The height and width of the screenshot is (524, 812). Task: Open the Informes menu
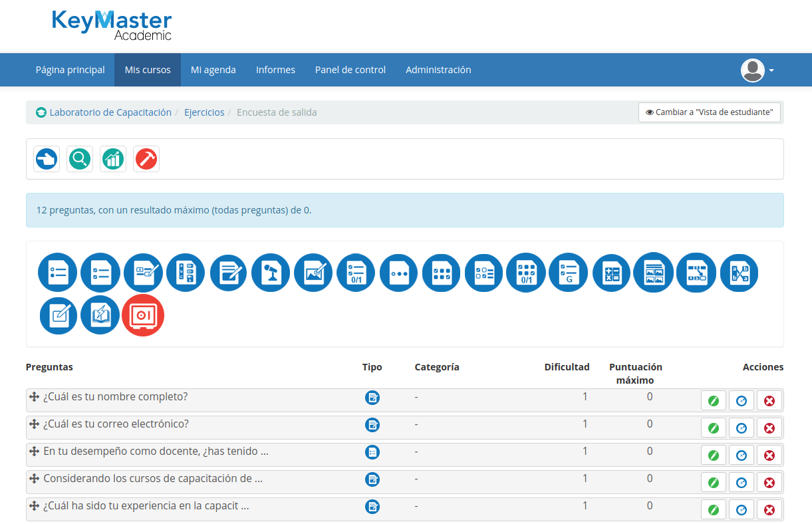click(x=275, y=70)
